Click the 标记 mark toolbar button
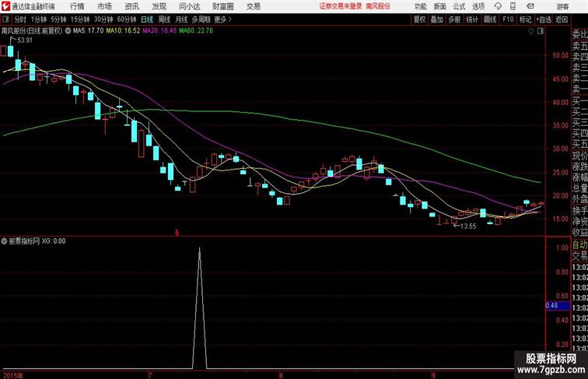Viewport: 588px width, 379px height. click(x=525, y=19)
